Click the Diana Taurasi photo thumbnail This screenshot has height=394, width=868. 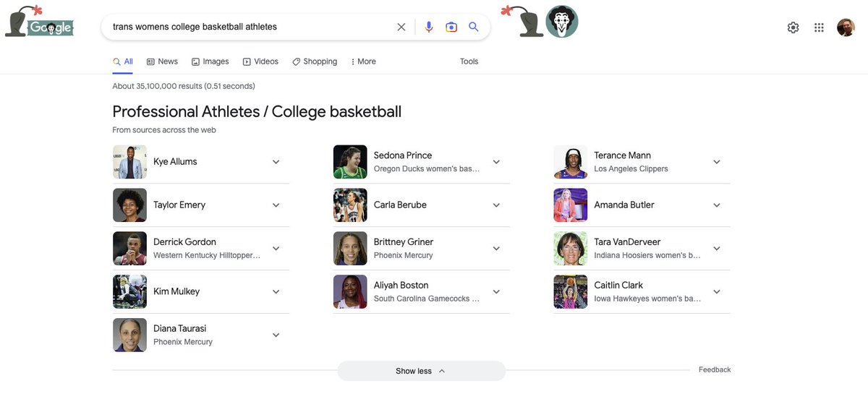129,335
